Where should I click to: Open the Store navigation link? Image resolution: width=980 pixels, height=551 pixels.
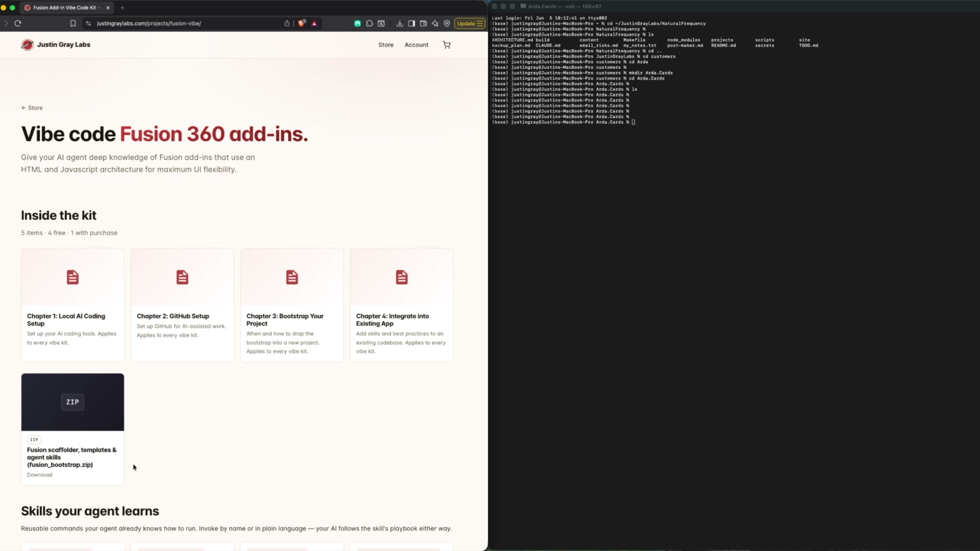(386, 45)
